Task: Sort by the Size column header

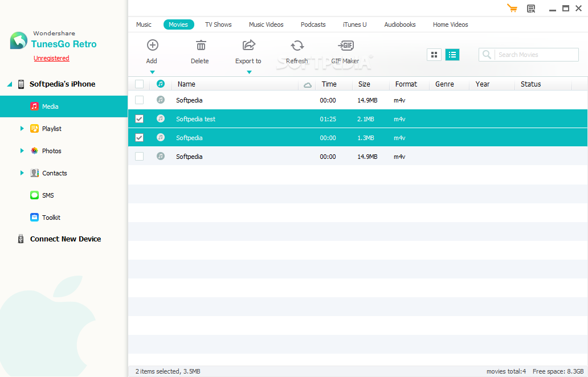Action: coord(364,84)
